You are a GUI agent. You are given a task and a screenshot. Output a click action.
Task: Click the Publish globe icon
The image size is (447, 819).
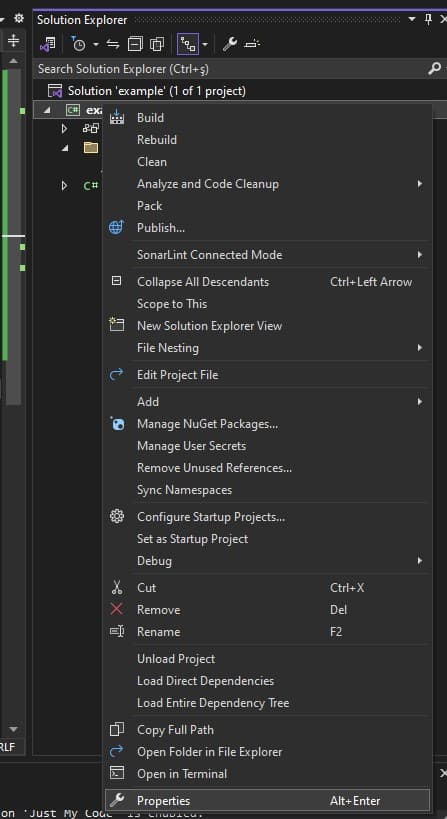[x=116, y=228]
